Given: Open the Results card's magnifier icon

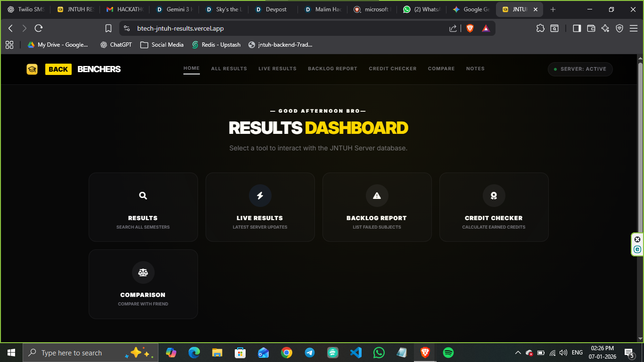Looking at the screenshot, I should tap(143, 196).
